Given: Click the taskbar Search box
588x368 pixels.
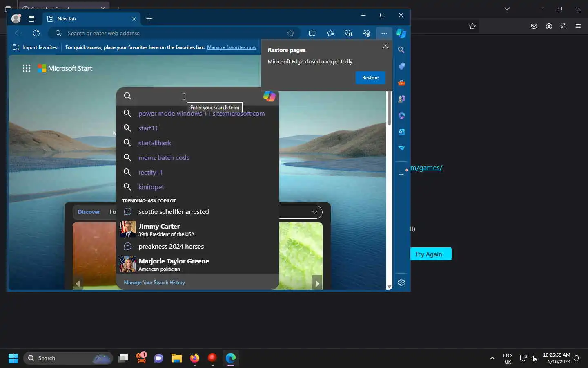Looking at the screenshot, I should click(x=68, y=359).
